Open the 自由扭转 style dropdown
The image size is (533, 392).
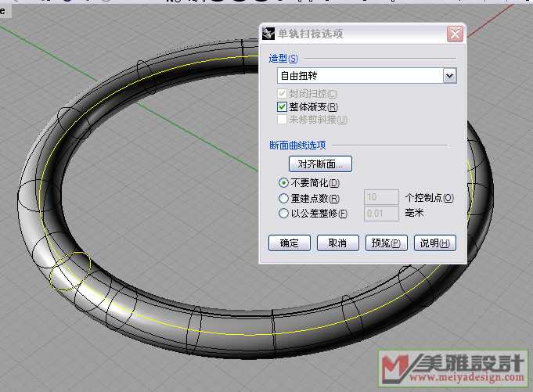pos(449,76)
